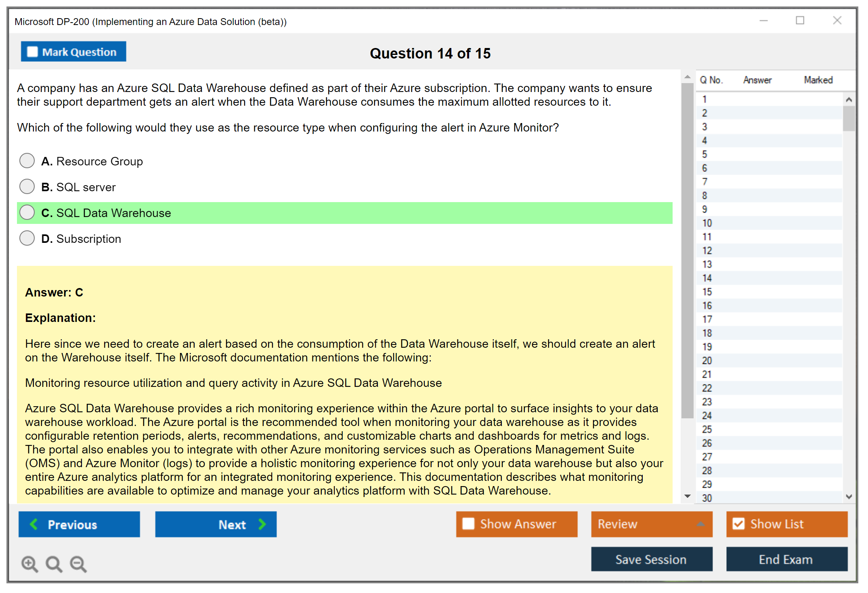Click the reset zoom magnifier icon

pyautogui.click(x=54, y=564)
